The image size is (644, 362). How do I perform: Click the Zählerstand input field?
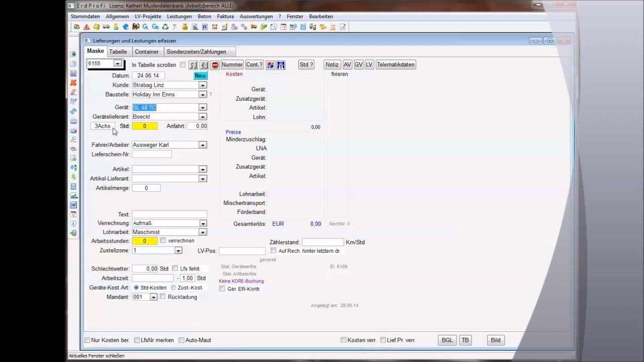coord(323,242)
